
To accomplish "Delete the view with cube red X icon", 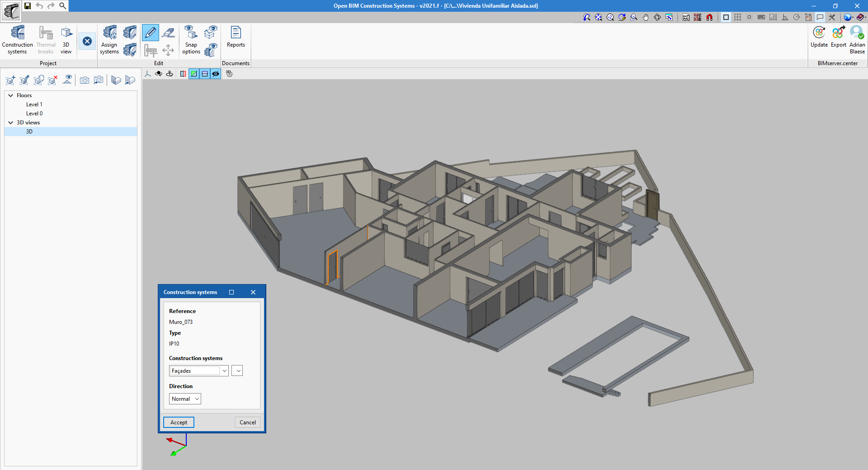I will (53, 80).
